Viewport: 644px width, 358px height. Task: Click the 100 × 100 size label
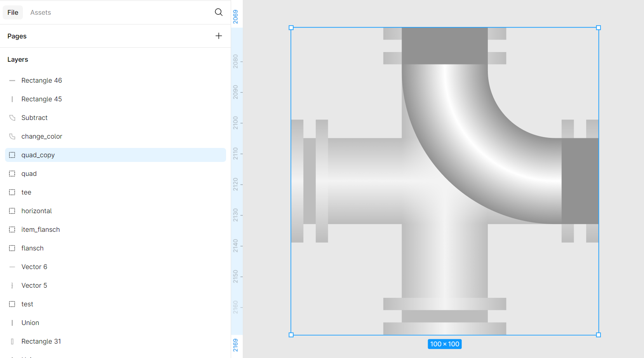tap(445, 344)
